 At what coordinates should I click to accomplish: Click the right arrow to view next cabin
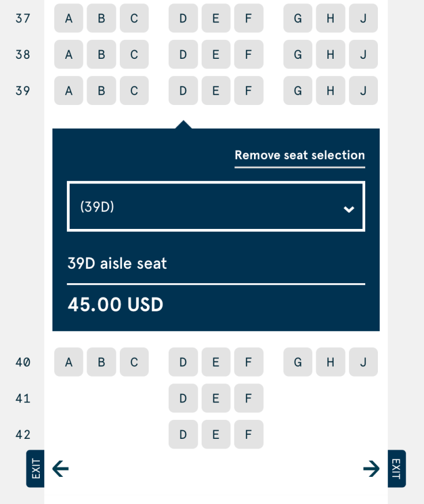[371, 469]
